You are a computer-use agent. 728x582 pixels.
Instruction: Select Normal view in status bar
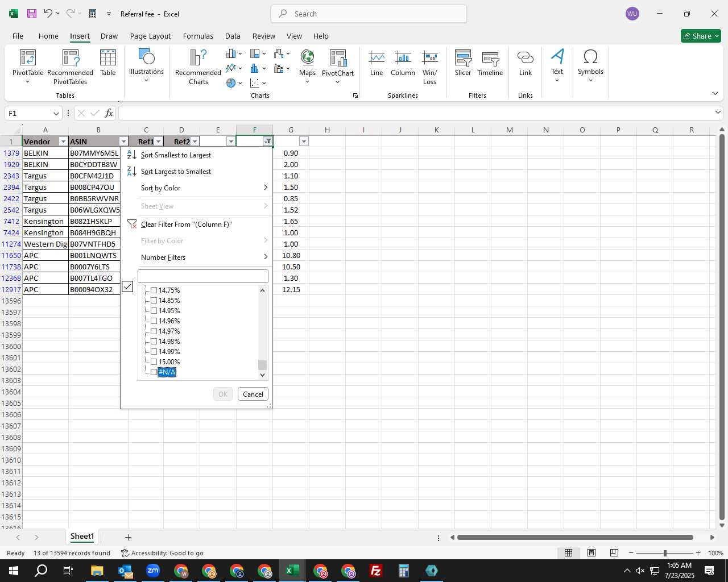click(x=568, y=553)
